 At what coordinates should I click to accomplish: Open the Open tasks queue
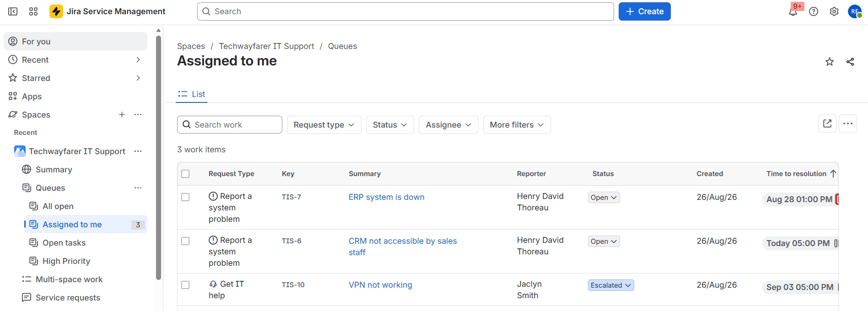[64, 243]
